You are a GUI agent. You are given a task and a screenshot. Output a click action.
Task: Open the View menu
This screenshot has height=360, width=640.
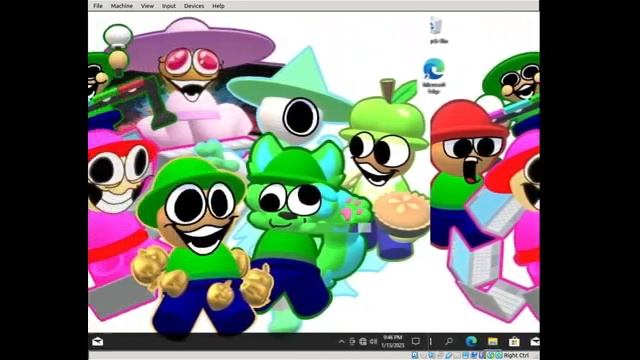[147, 6]
